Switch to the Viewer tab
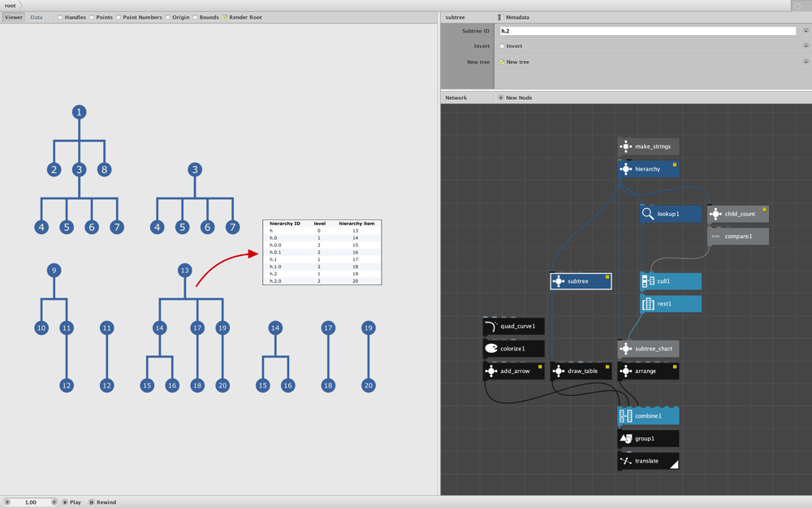The height and width of the screenshot is (508, 812). point(14,17)
